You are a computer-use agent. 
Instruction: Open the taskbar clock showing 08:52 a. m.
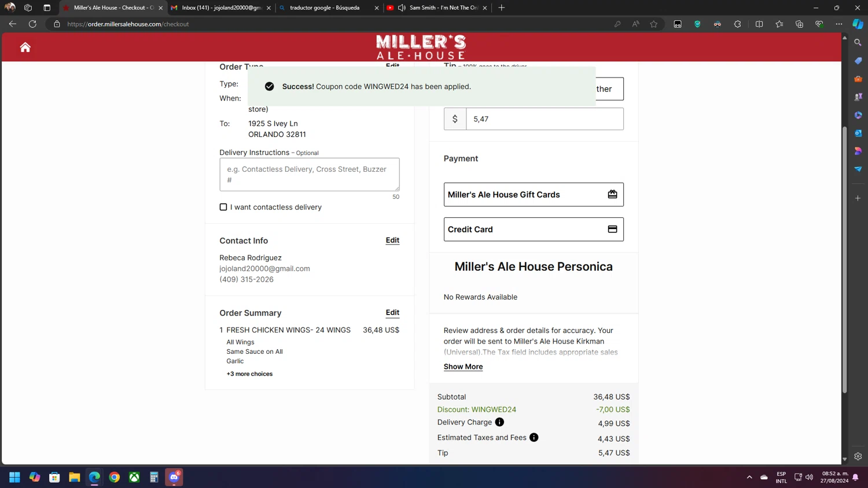[834, 477]
